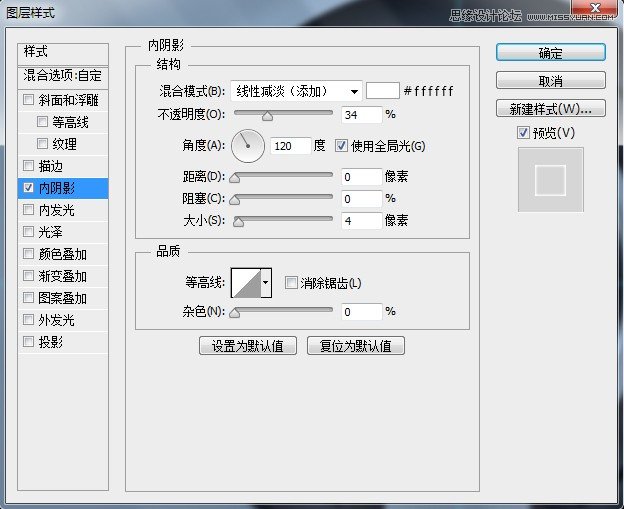Click the 确定 button

[551, 53]
